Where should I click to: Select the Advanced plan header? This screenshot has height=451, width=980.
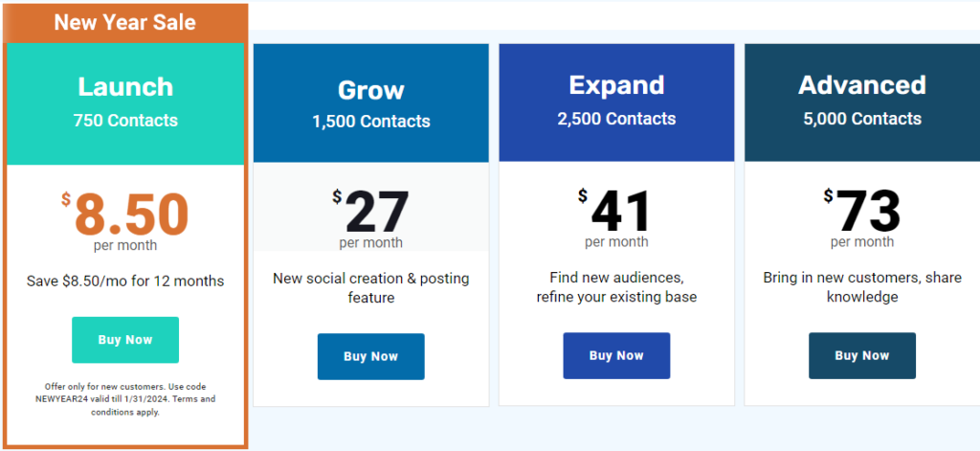click(x=861, y=85)
